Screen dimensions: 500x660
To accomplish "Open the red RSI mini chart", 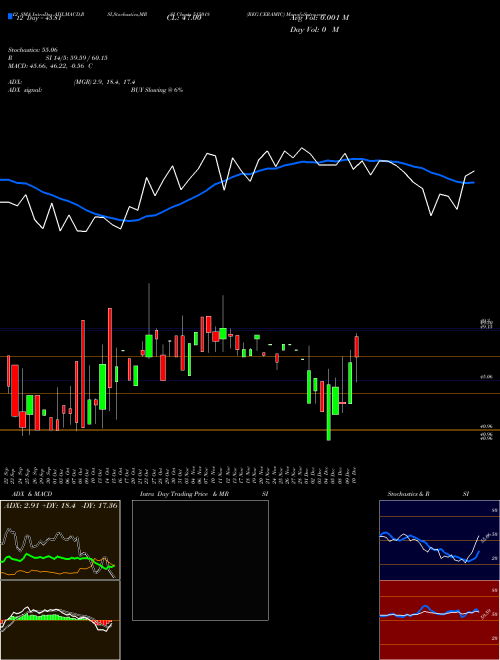I will click(439, 620).
